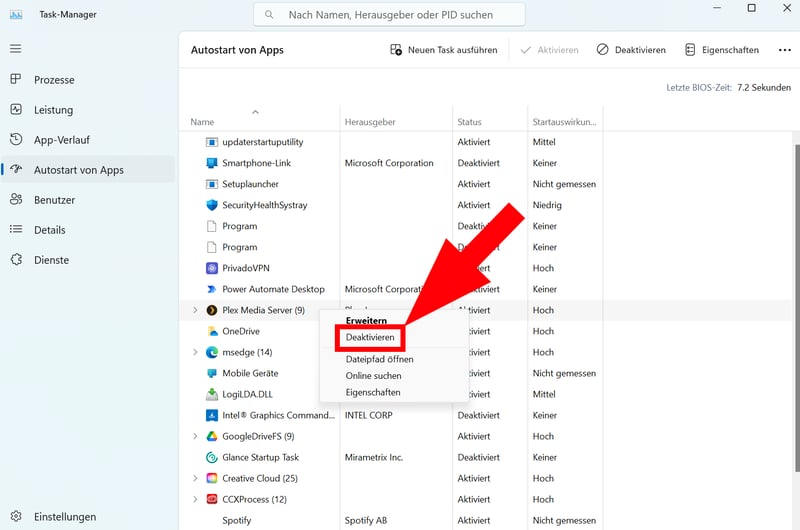Image resolution: width=800 pixels, height=530 pixels.
Task: Choose Dateipfad öffnen from context menu
Action: pos(379,359)
